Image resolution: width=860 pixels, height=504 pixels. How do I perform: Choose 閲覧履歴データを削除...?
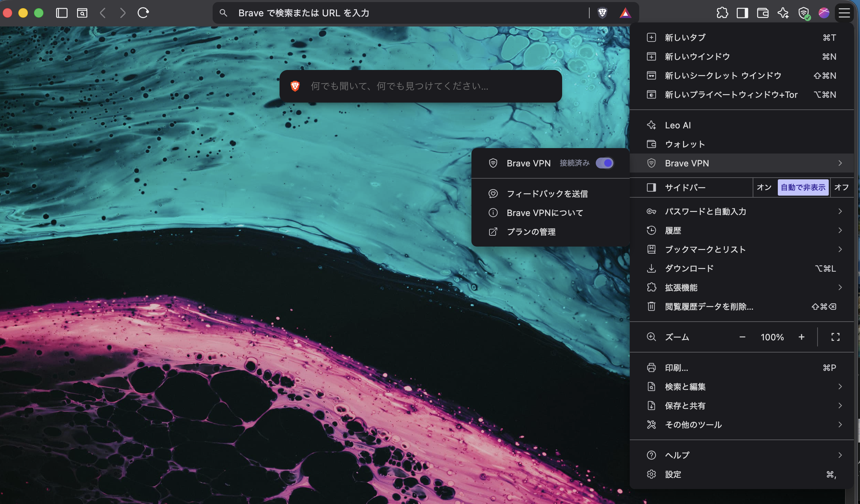pyautogui.click(x=741, y=306)
